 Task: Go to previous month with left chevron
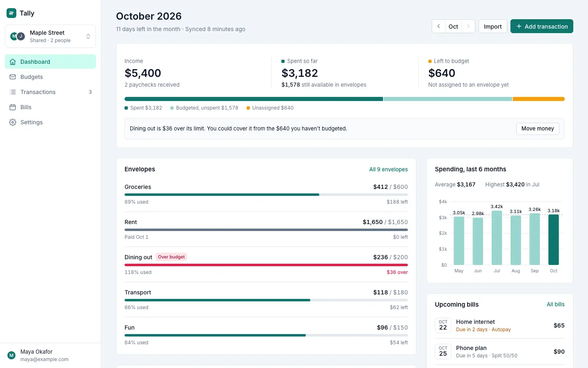click(439, 26)
